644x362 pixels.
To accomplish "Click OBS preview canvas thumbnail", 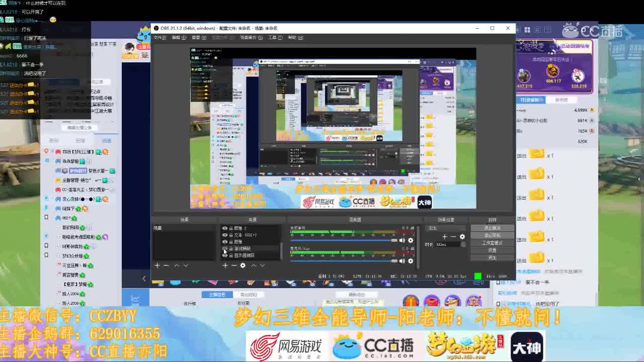I will [x=333, y=128].
